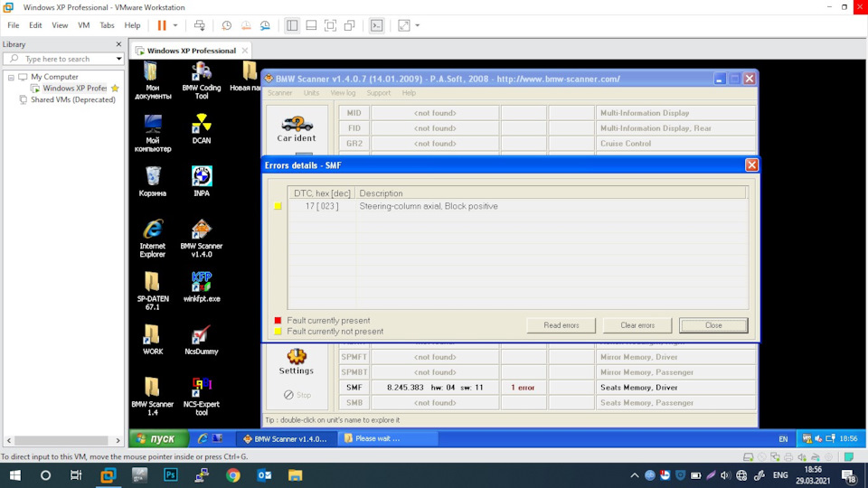868x488 pixels.
Task: Open the DCAN desktop shortcut
Action: (x=202, y=129)
